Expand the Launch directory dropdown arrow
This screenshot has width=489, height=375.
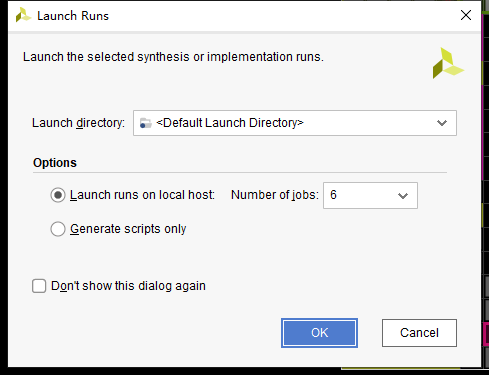pyautogui.click(x=442, y=123)
